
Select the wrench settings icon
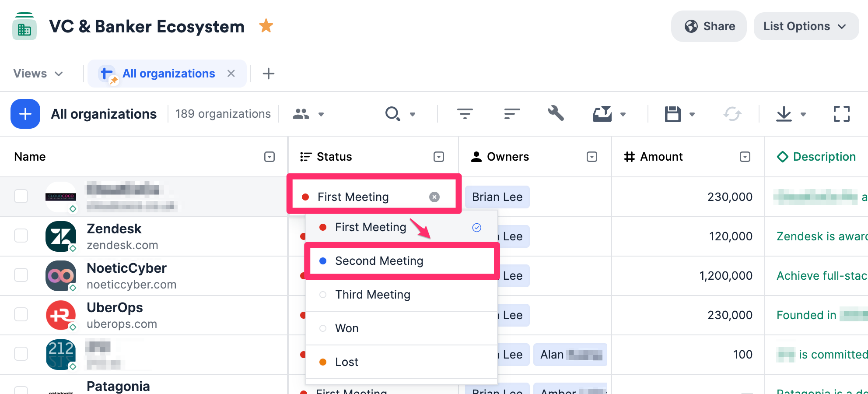pyautogui.click(x=555, y=113)
